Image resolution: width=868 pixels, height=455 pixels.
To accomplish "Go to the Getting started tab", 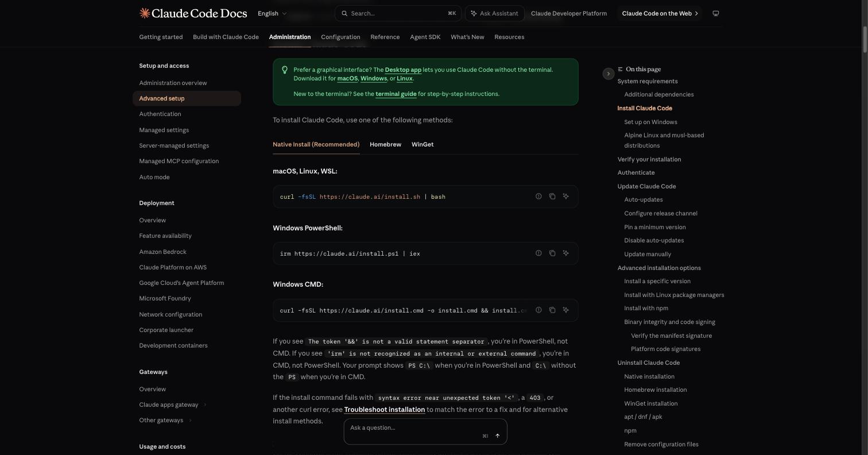I will (x=161, y=37).
